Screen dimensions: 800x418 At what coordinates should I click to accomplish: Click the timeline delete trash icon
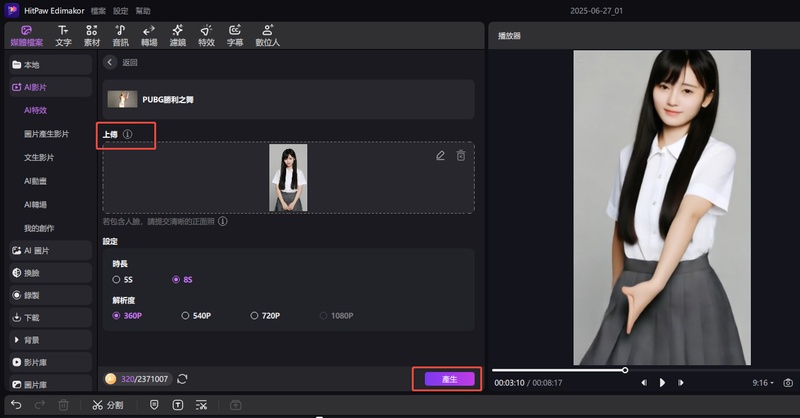(x=63, y=405)
